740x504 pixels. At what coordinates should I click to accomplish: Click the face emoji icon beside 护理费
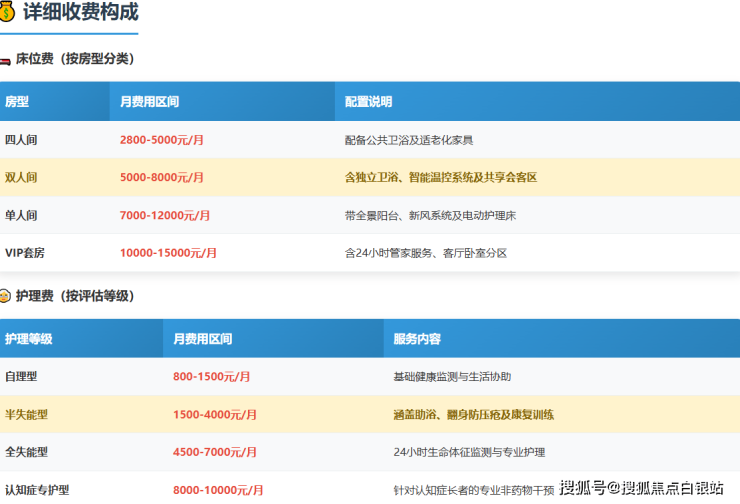[x=5, y=296]
